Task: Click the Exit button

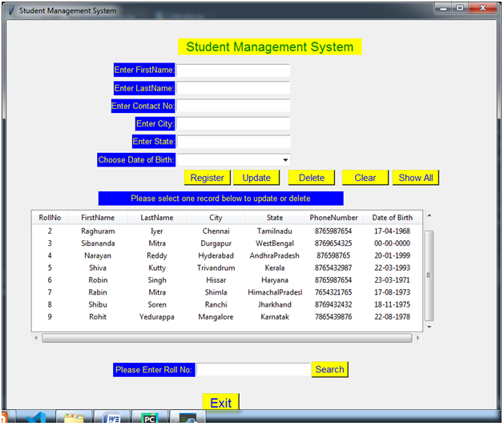Action: click(221, 402)
